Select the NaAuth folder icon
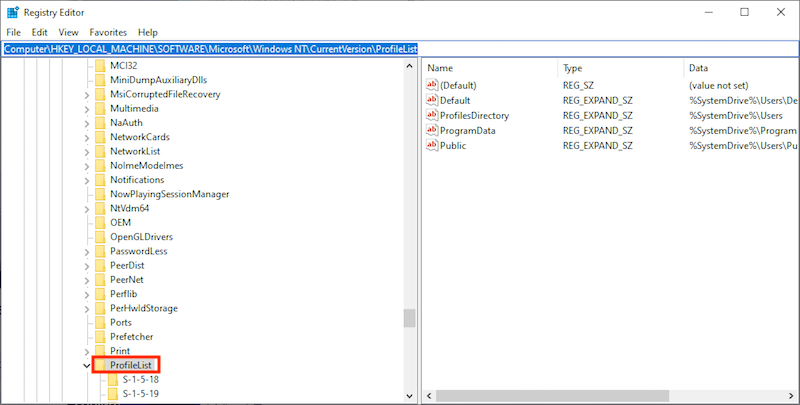 [100, 123]
